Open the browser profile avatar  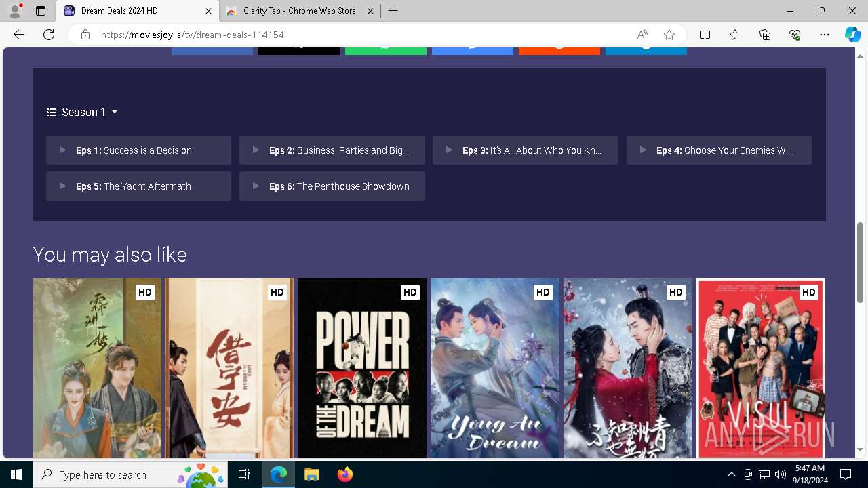[x=14, y=11]
